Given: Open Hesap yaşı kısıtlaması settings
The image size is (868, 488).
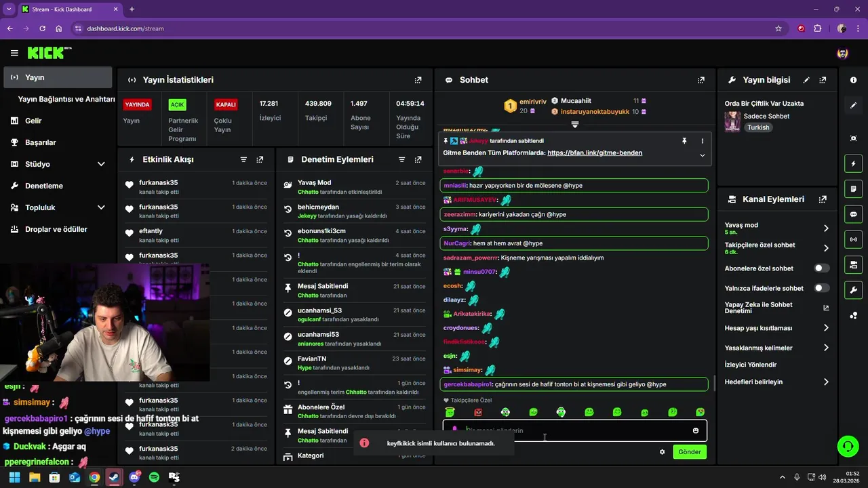Looking at the screenshot, I should click(776, 328).
